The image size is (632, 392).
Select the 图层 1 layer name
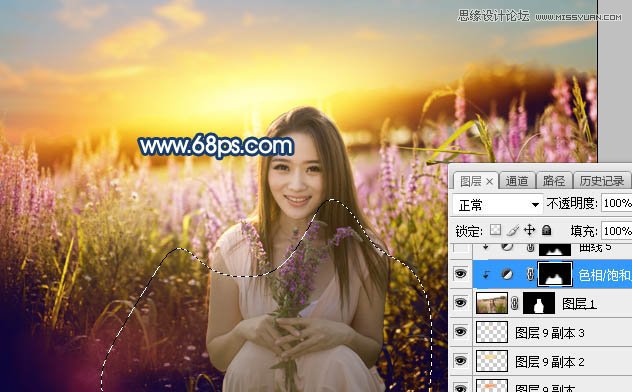pos(579,304)
